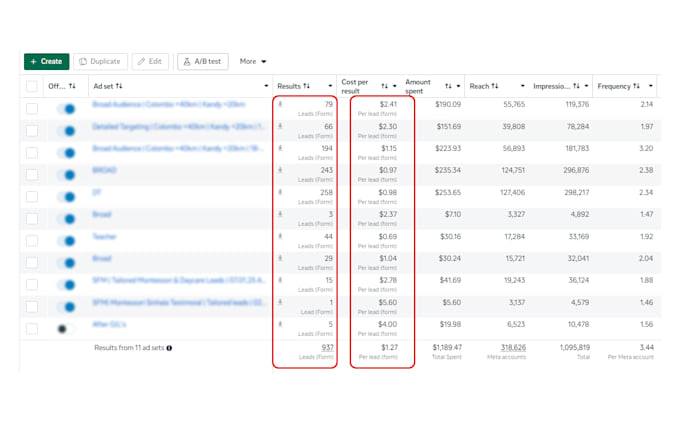The width and height of the screenshot is (680, 423).
Task: Click the cost per result $5.60 cell
Action: pos(388,302)
